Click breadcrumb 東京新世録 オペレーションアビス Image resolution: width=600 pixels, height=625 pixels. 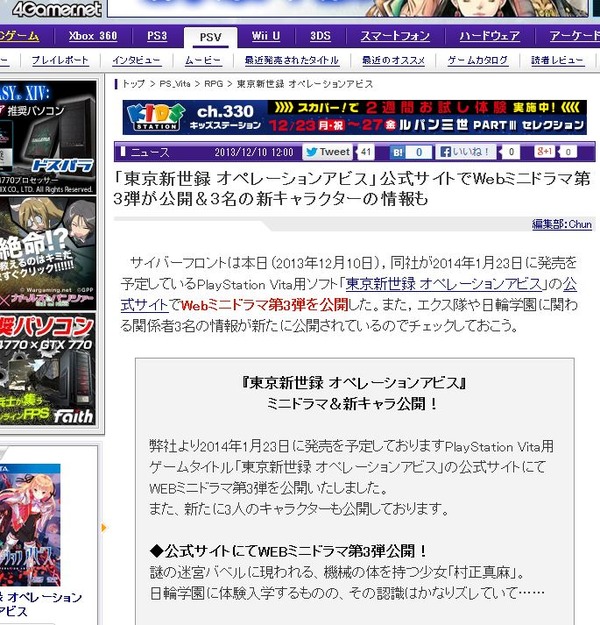click(x=305, y=84)
